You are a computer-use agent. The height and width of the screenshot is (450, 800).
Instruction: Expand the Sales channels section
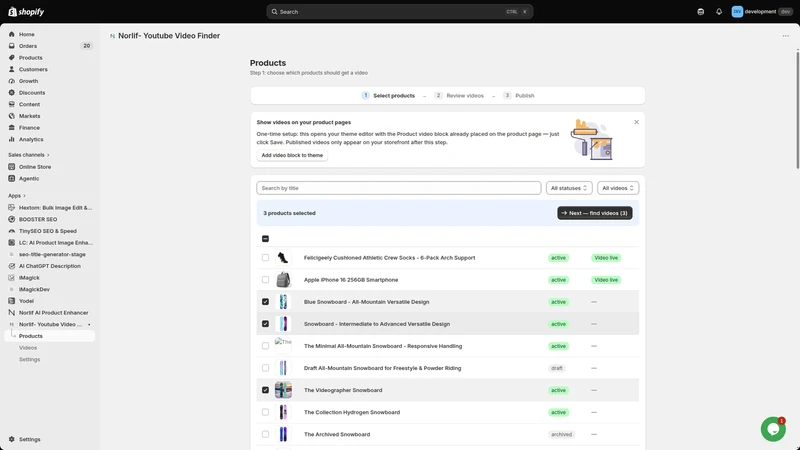tap(29, 155)
